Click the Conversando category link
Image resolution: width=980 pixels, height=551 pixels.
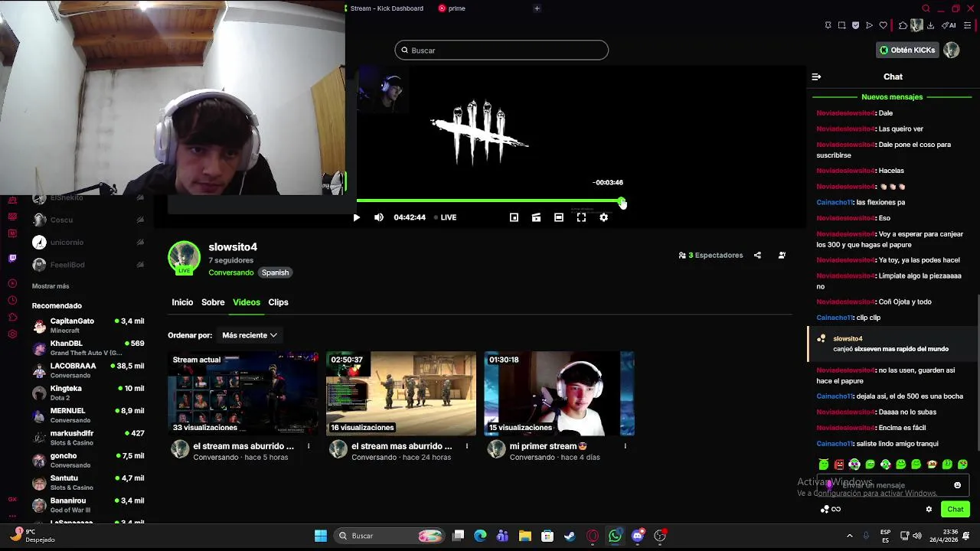tap(231, 272)
